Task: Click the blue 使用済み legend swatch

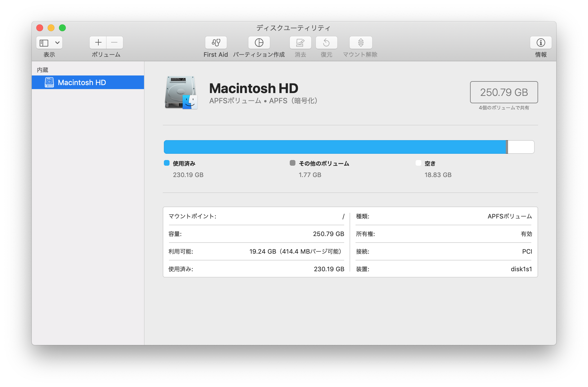Action: coord(167,163)
